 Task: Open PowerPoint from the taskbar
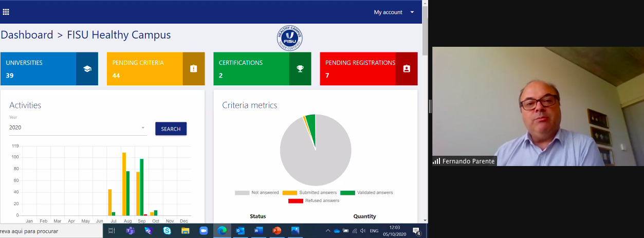(277, 231)
